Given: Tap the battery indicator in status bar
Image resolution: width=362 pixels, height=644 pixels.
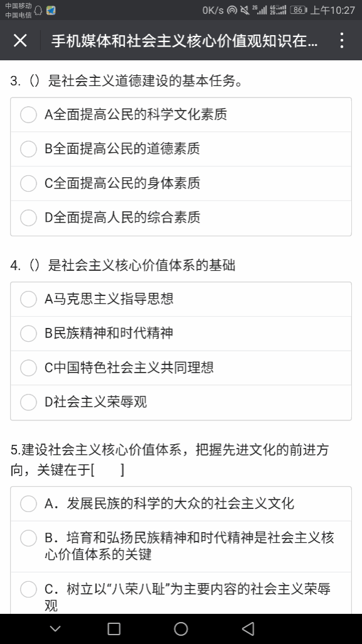Looking at the screenshot, I should pyautogui.click(x=299, y=10).
